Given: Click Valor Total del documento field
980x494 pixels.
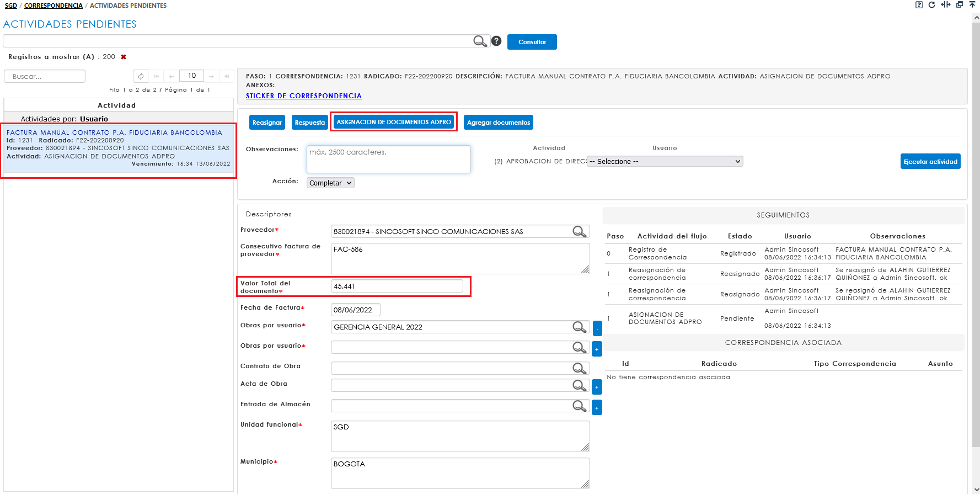Looking at the screenshot, I should point(397,286).
